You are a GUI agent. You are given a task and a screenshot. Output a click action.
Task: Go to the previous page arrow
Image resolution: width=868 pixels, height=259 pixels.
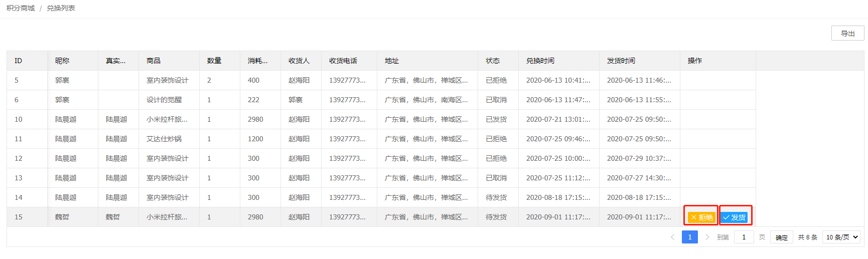tap(673, 237)
